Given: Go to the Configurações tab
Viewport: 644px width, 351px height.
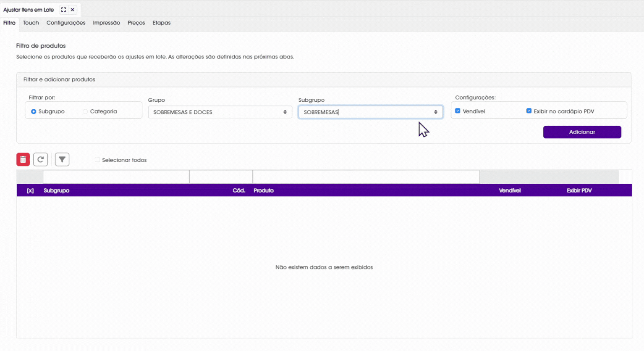Looking at the screenshot, I should click(x=66, y=23).
